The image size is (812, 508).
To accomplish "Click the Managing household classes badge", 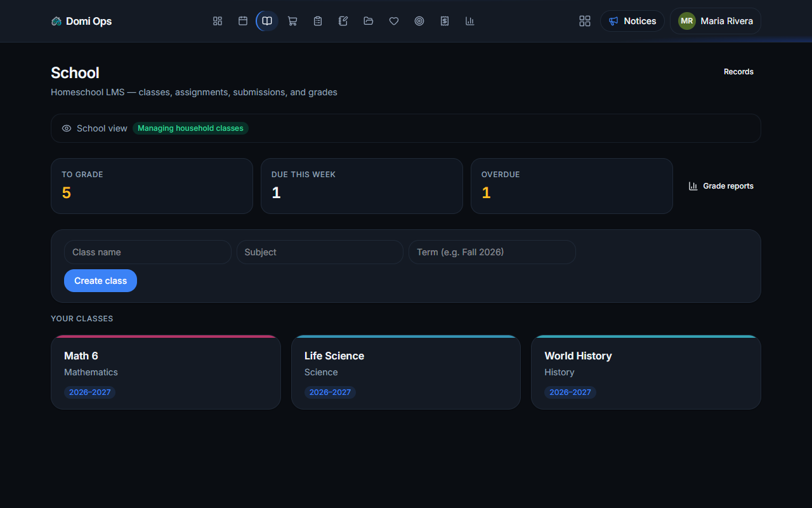I will [x=190, y=128].
